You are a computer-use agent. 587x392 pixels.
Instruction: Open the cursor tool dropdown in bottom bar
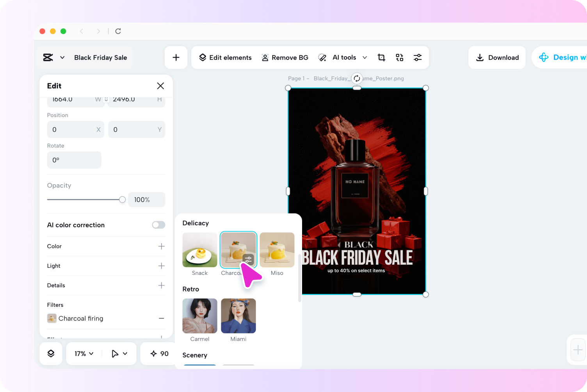(119, 353)
